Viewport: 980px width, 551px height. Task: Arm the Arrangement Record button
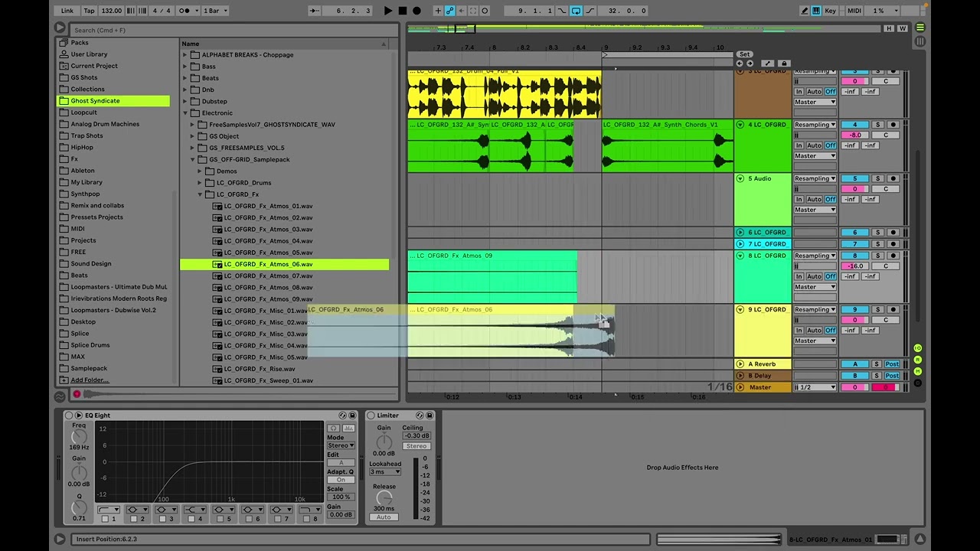416,11
